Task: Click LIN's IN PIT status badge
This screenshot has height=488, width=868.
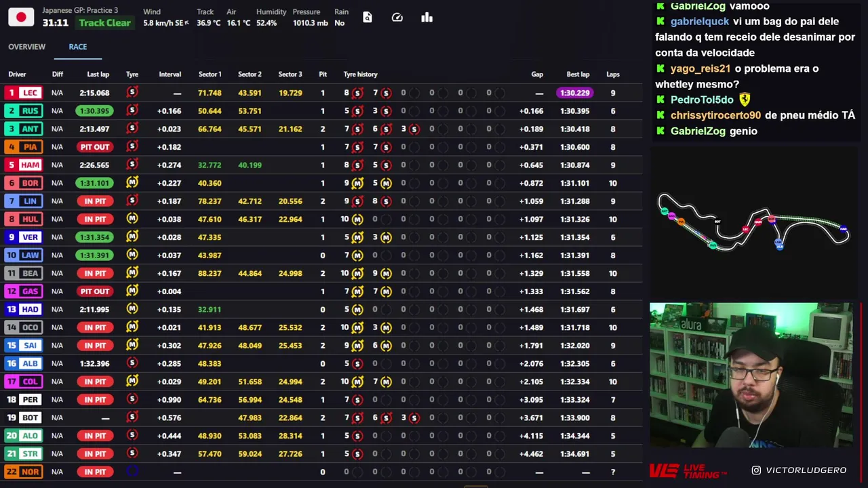Action: pos(94,201)
